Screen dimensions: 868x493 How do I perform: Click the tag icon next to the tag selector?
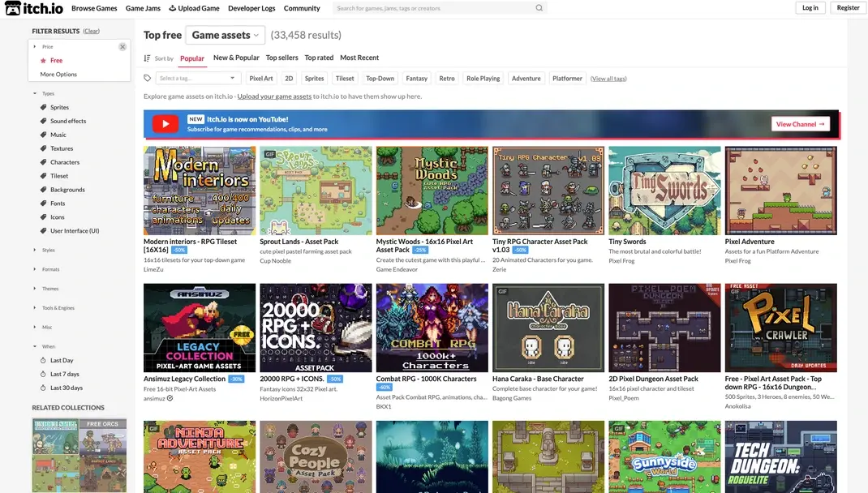pyautogui.click(x=148, y=78)
